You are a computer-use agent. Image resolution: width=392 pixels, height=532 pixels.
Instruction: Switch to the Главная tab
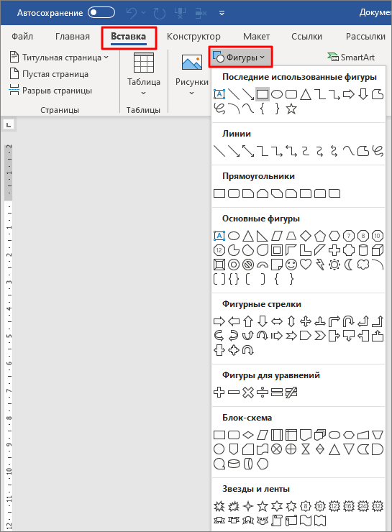coord(73,36)
